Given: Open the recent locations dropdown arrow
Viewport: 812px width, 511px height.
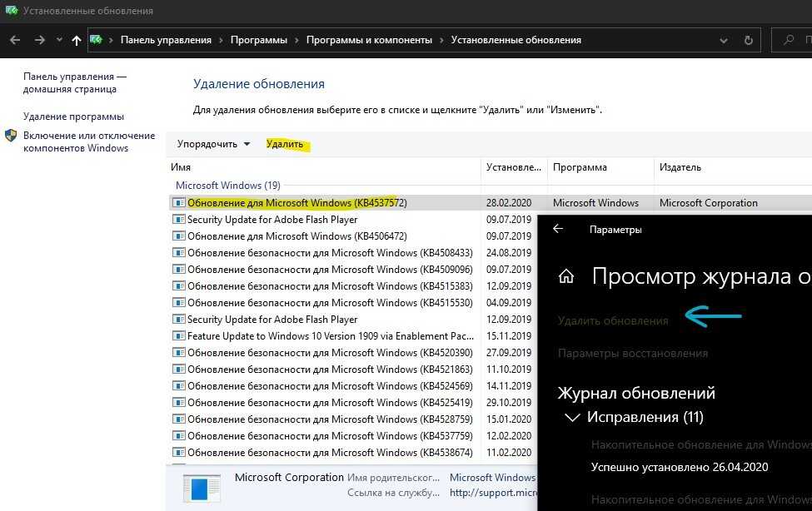Looking at the screenshot, I should pos(59,40).
